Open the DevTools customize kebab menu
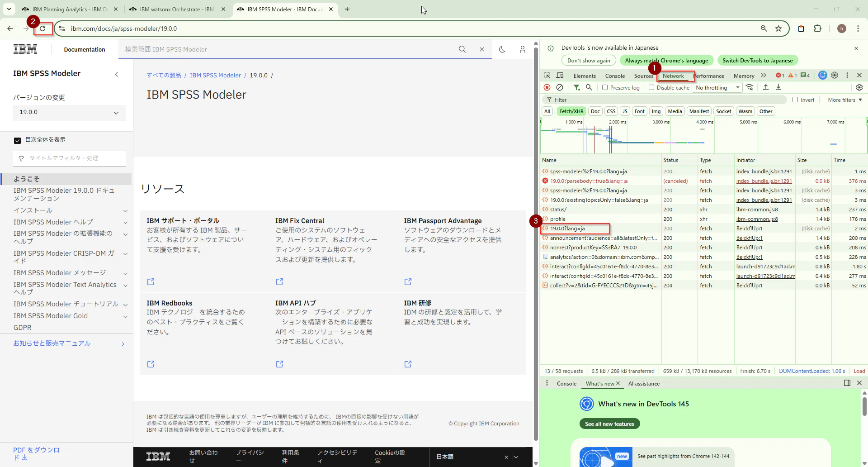This screenshot has width=868, height=467. coord(847,76)
